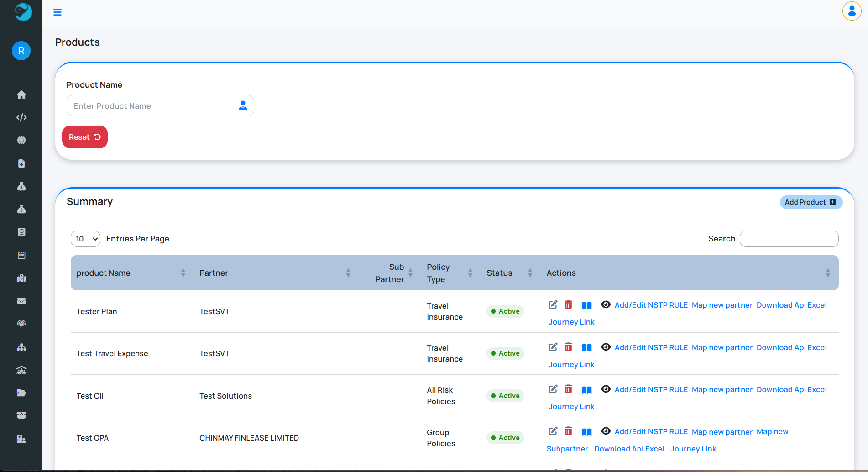Click the eye view icon for Test GPA

pos(606,431)
